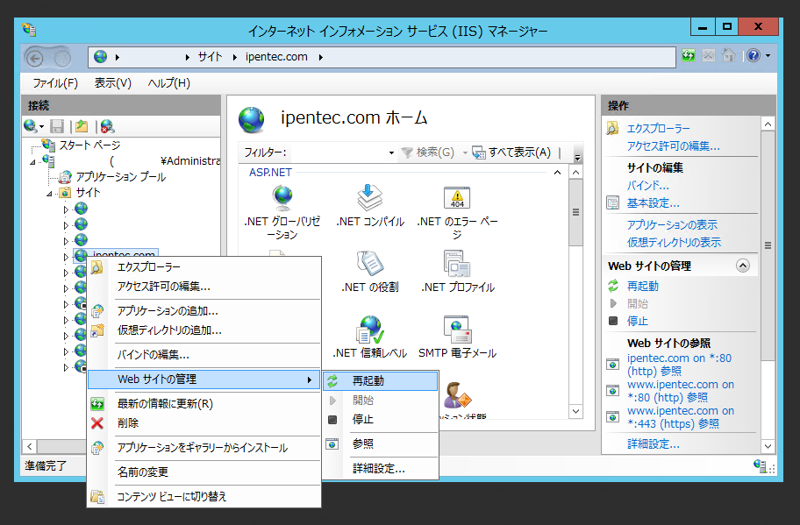Choose コンテンツ ビューに切り替え in context menu
Viewport: 800px width, 525px height.
[204, 496]
